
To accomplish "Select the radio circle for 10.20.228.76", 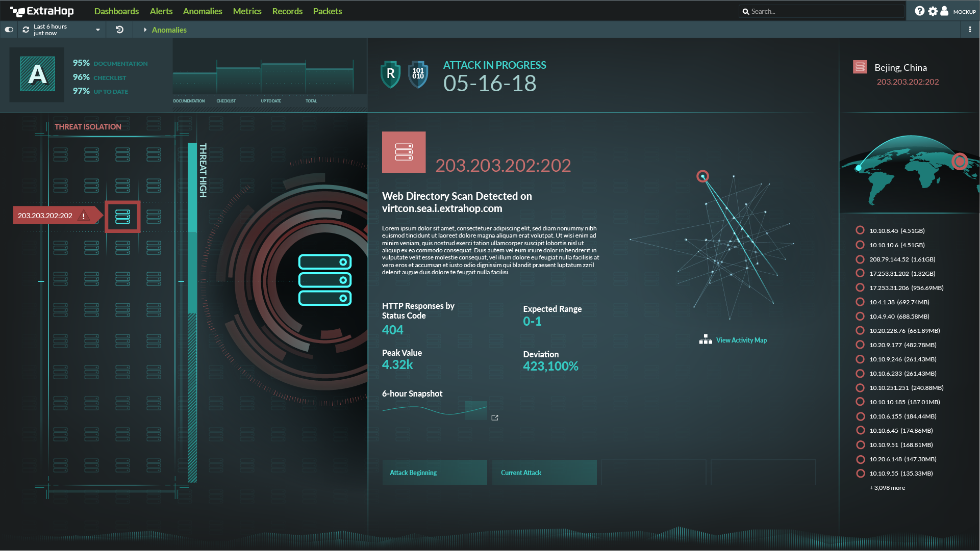I will (x=860, y=330).
